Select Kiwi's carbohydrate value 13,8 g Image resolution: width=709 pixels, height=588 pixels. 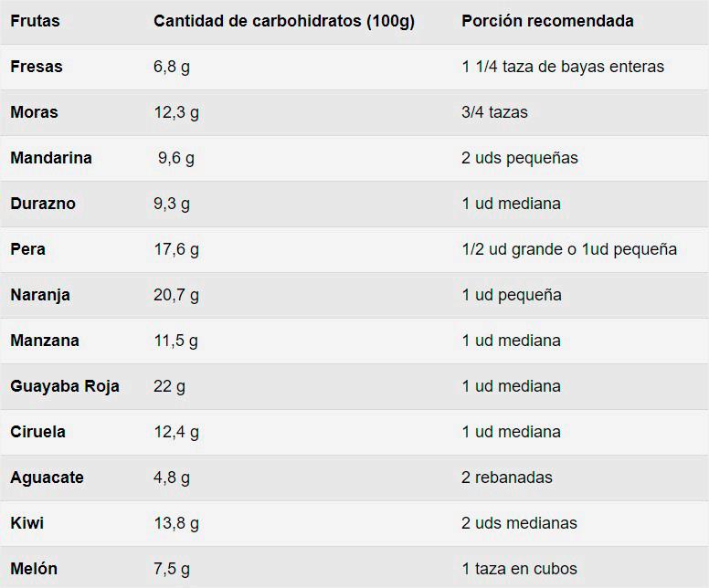click(176, 523)
